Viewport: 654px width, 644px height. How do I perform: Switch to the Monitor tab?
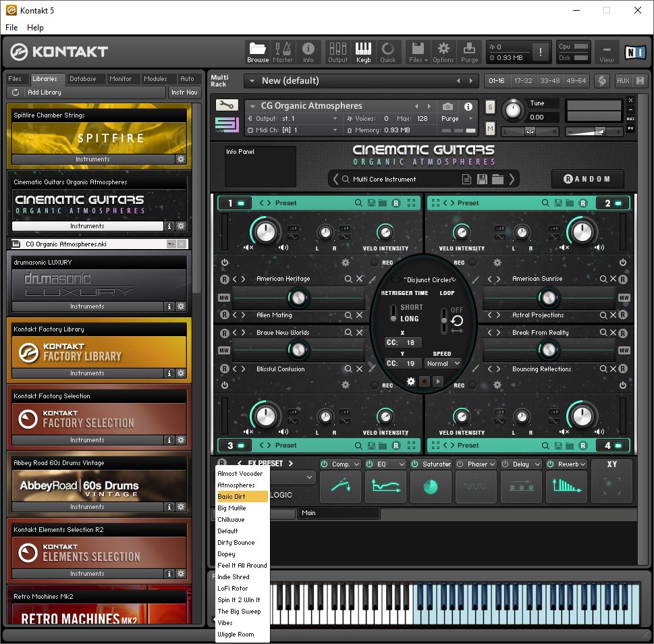[x=120, y=78]
